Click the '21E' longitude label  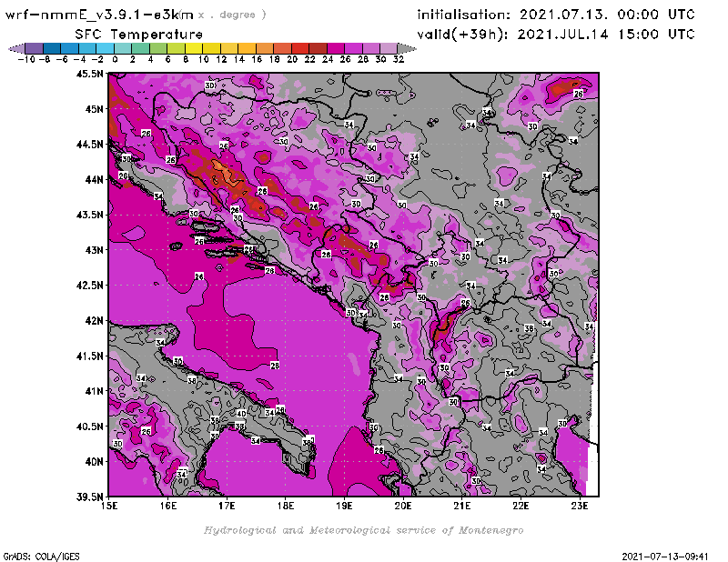coord(462,506)
